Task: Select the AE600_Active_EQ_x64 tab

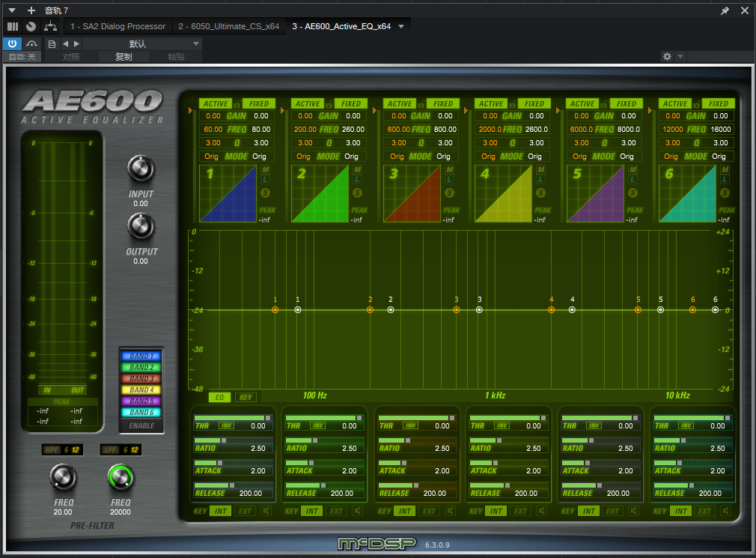Action: click(341, 26)
